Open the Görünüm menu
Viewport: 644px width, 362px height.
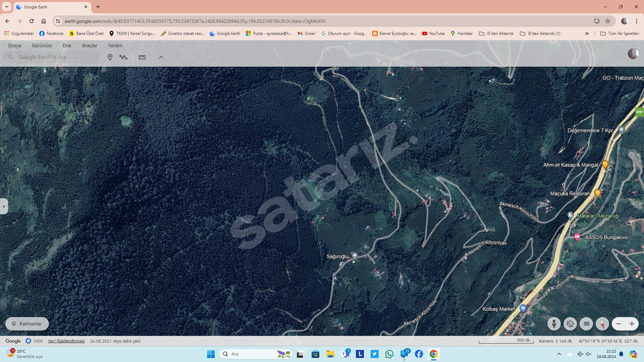coord(42,46)
